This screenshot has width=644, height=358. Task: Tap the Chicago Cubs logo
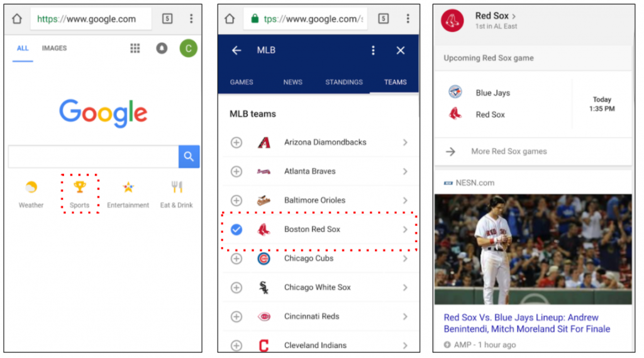(x=264, y=259)
